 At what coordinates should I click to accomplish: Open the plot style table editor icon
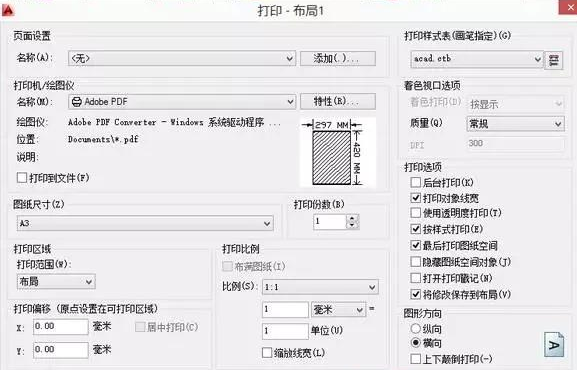click(553, 60)
